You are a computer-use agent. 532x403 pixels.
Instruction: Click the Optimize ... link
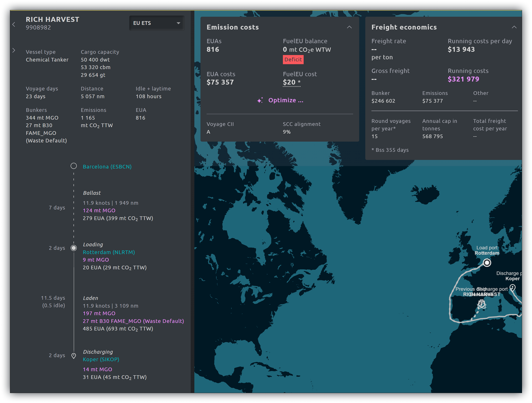point(286,100)
